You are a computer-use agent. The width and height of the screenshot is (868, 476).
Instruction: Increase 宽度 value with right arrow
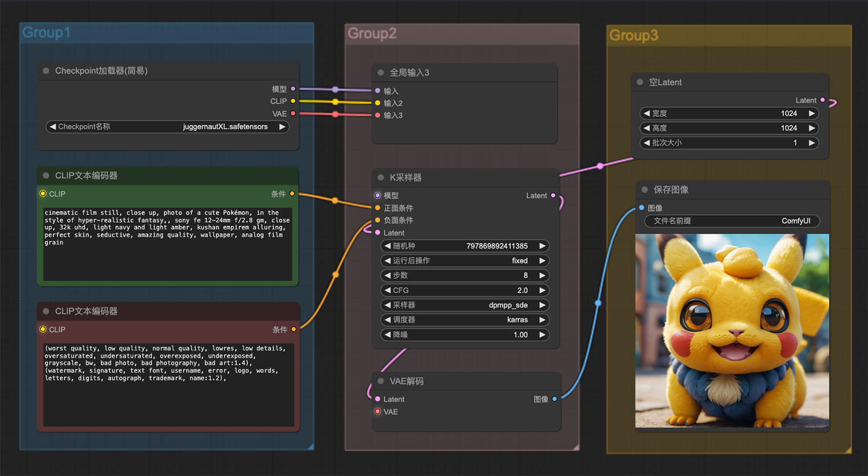(812, 113)
